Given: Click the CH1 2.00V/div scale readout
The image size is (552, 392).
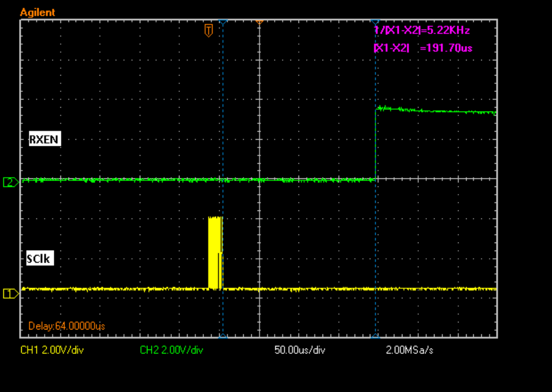Looking at the screenshot, I should (52, 350).
